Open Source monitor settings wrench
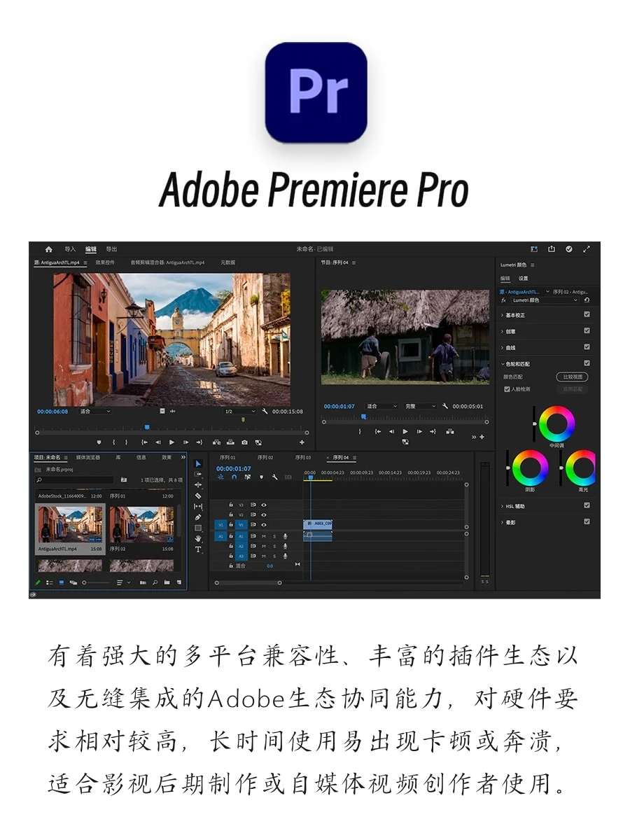 tap(265, 412)
